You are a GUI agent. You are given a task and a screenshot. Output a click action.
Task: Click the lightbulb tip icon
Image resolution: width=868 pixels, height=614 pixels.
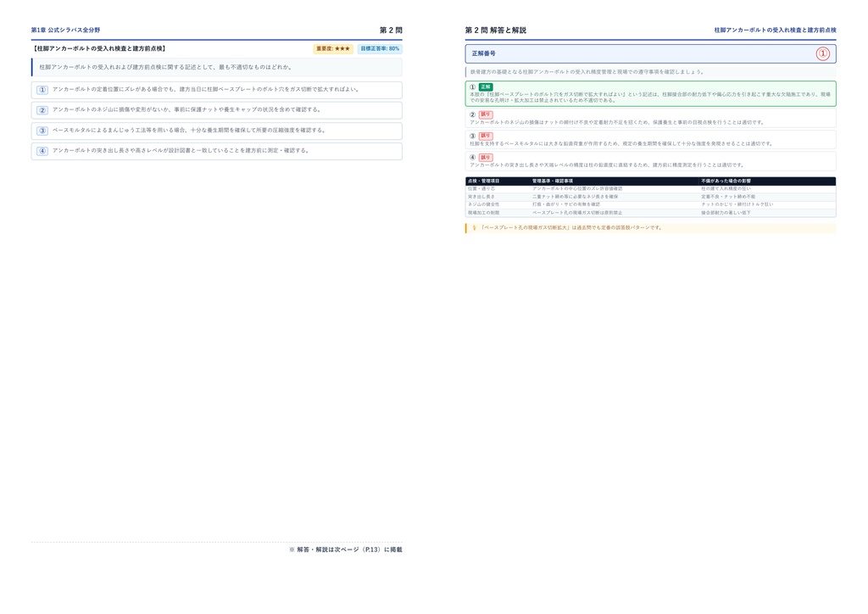(x=474, y=227)
